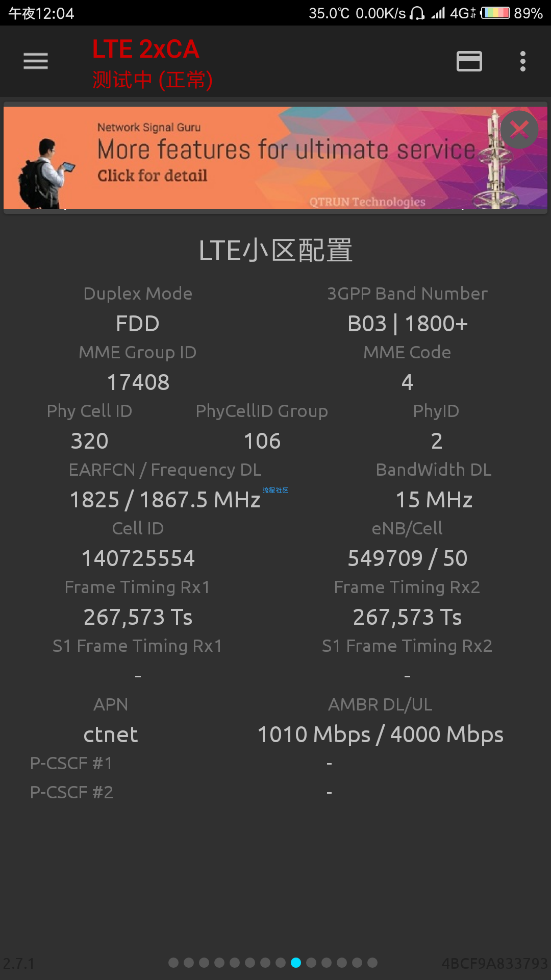
Task: Tap the EARFCN 1825 / 1867.5 MHz value
Action: [x=165, y=500]
